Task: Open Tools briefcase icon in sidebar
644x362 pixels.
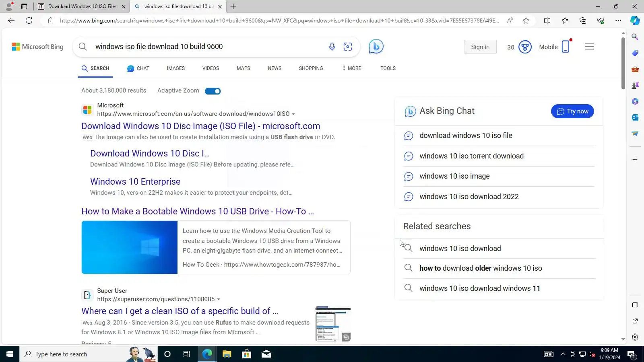Action: 635,69
